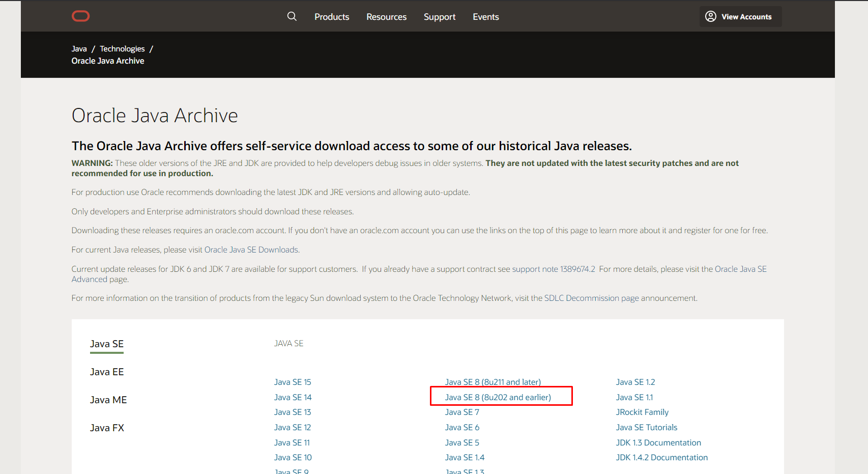Select the Java FX tab

107,428
